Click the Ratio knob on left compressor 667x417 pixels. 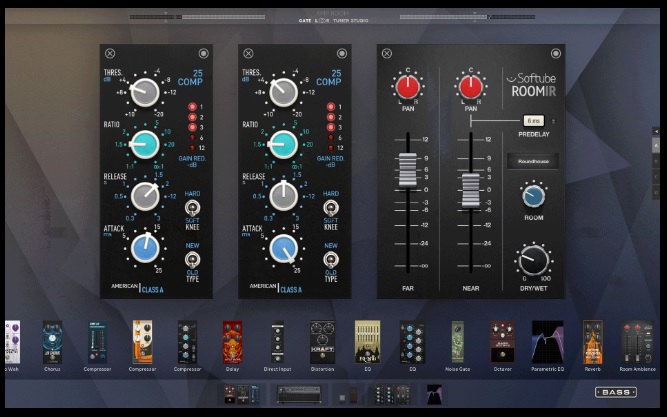(x=145, y=145)
